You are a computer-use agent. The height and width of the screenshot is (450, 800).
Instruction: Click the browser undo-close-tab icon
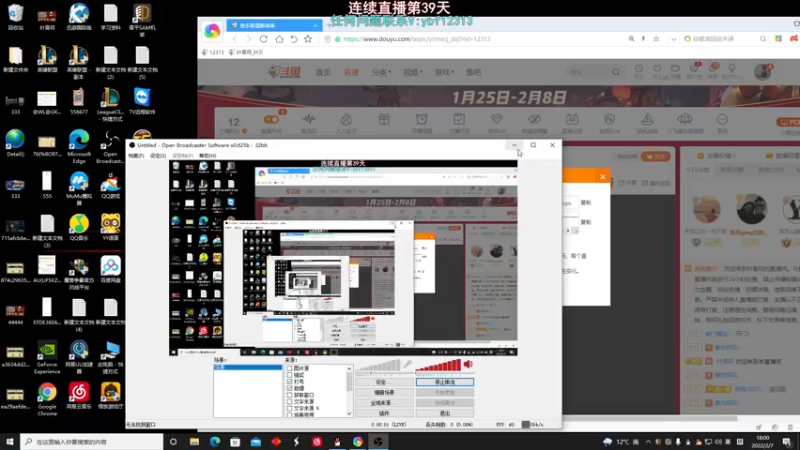(x=294, y=39)
